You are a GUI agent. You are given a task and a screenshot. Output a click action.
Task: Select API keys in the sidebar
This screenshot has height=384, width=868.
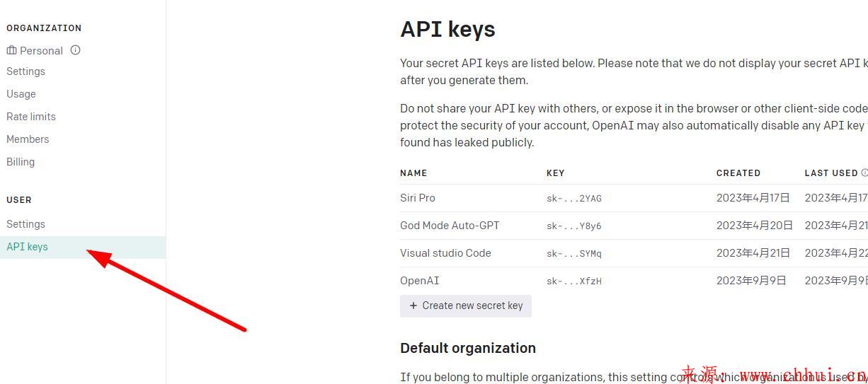(x=83, y=247)
